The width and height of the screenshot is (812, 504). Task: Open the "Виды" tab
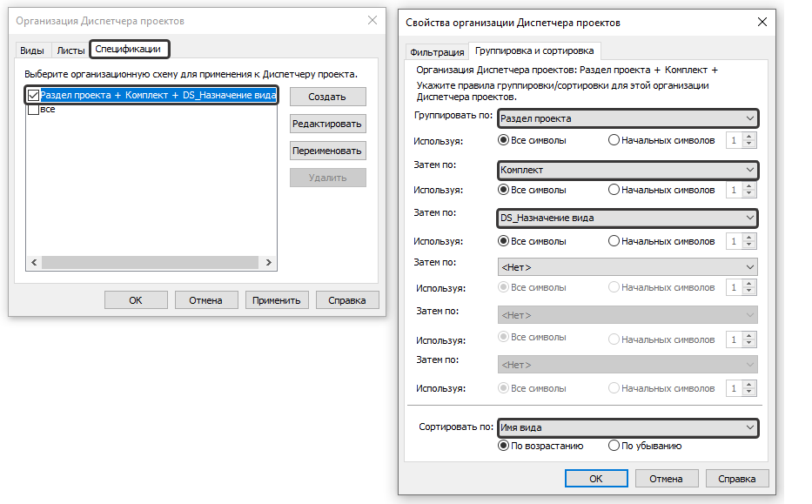(32, 50)
